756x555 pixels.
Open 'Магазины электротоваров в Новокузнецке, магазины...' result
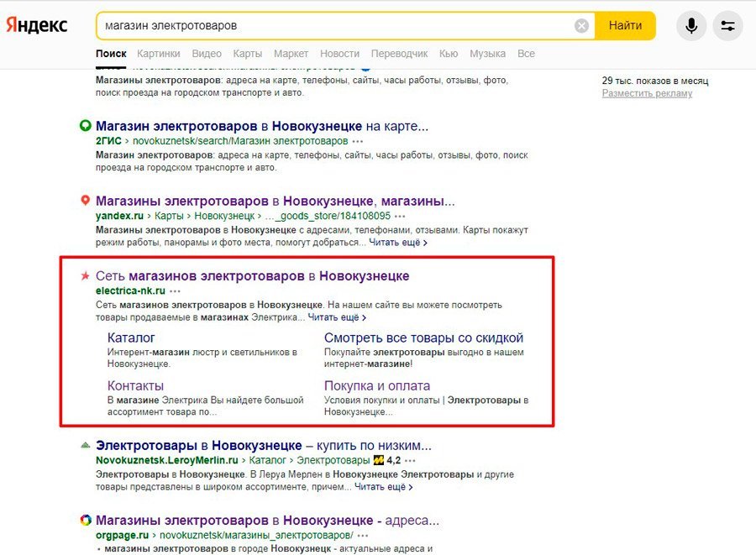[x=276, y=201]
